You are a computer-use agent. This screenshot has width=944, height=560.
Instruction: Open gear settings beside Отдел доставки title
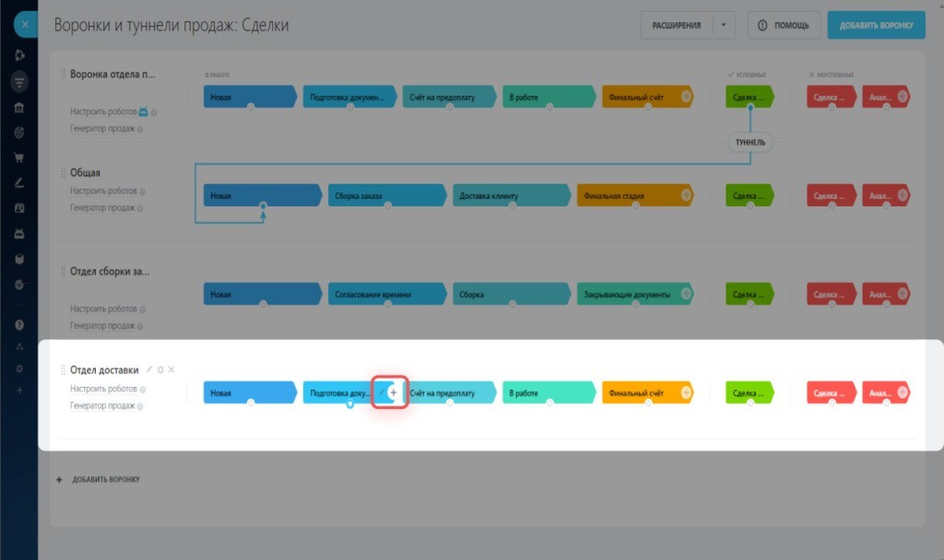click(160, 370)
